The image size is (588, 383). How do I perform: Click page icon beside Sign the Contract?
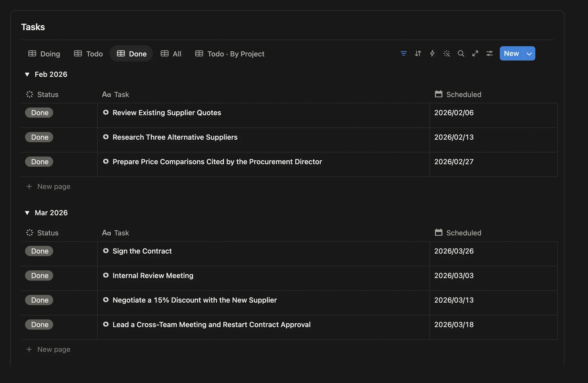pos(106,251)
